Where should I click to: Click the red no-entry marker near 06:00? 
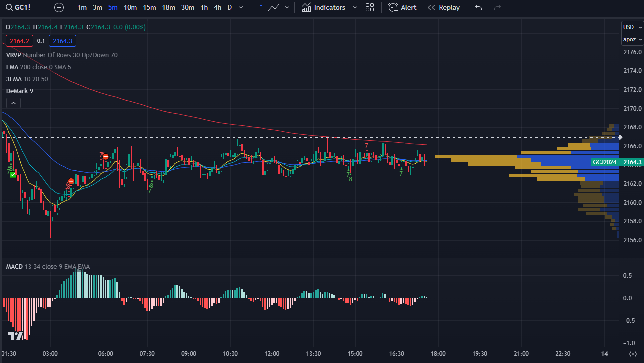click(x=106, y=157)
